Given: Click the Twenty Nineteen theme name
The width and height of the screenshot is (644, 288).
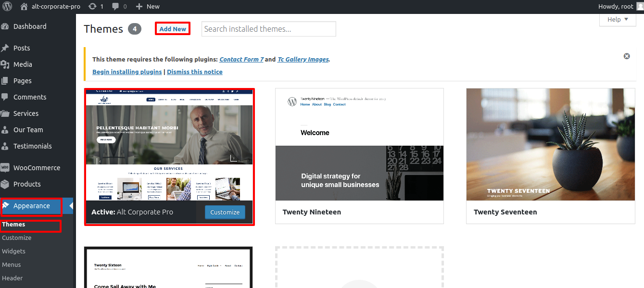Looking at the screenshot, I should point(312,212).
